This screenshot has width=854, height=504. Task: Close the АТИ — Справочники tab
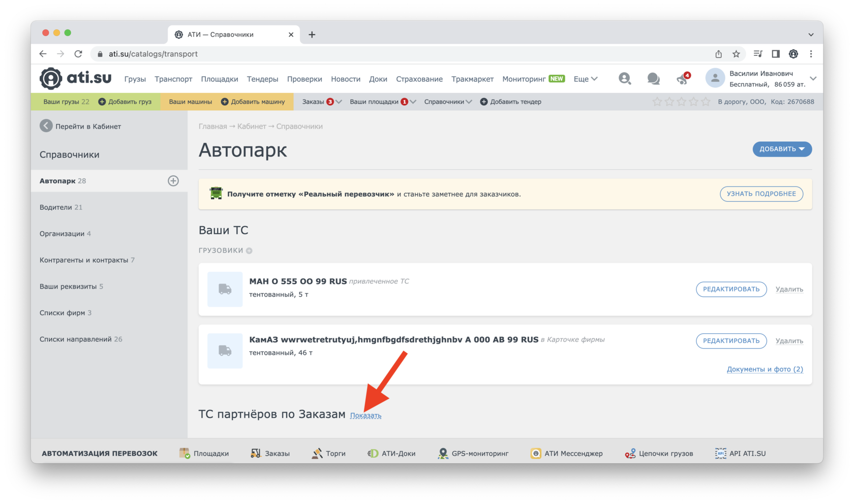click(291, 35)
